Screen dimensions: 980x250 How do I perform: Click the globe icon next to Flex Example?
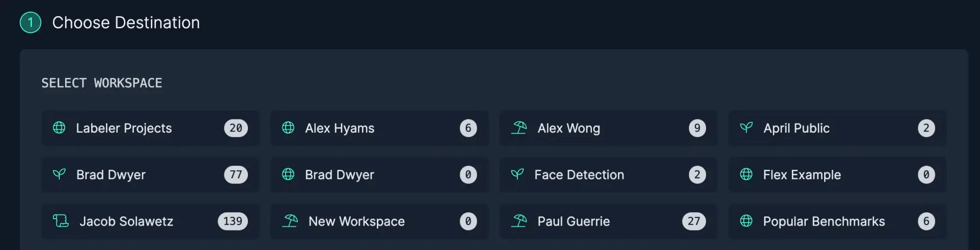746,174
